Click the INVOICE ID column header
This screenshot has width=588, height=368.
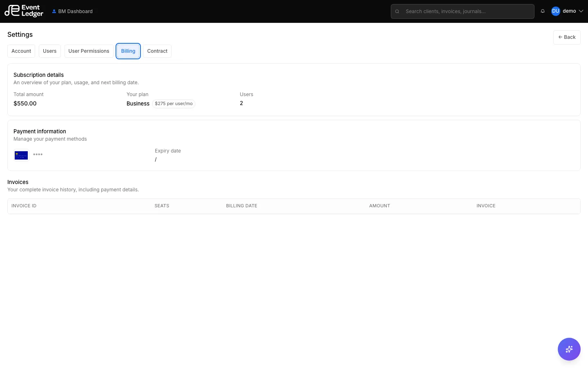coord(24,206)
